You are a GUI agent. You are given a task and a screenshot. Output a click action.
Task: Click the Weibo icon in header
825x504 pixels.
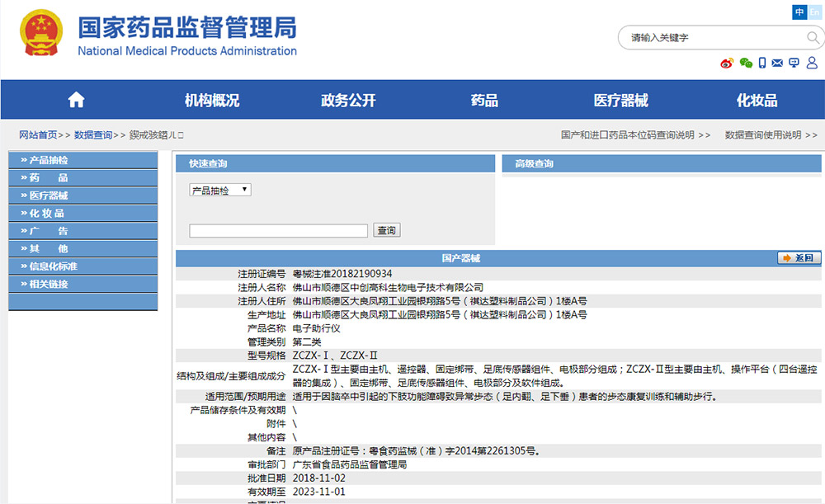(x=727, y=64)
